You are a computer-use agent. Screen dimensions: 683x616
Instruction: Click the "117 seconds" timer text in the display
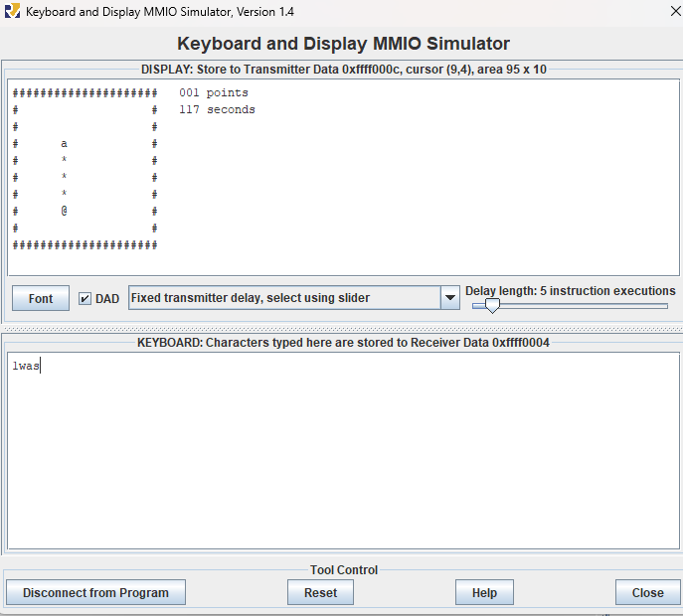pos(217,110)
